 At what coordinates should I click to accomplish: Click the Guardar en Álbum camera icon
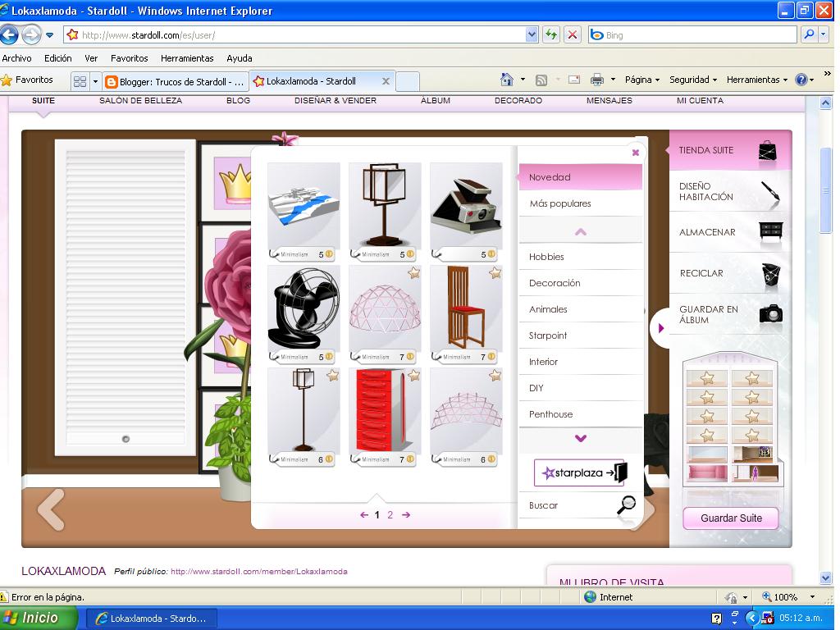point(771,313)
